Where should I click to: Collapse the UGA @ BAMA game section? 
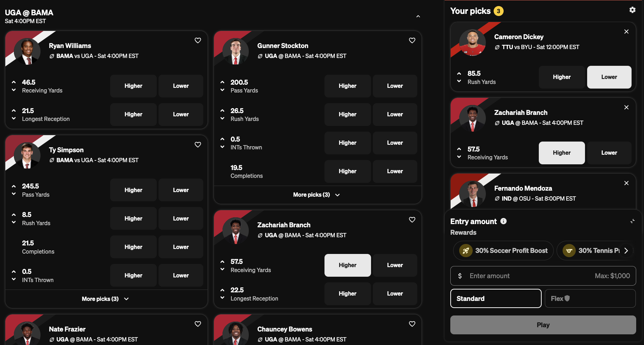tap(418, 16)
